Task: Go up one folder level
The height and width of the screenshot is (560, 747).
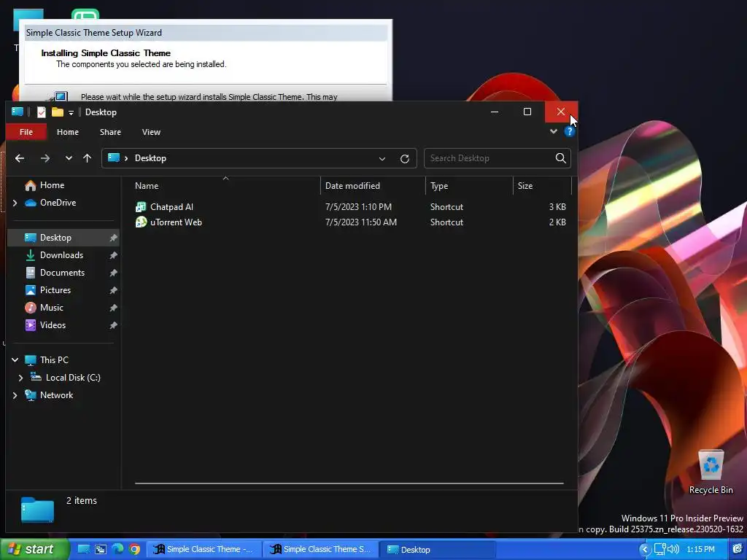Action: pos(88,158)
